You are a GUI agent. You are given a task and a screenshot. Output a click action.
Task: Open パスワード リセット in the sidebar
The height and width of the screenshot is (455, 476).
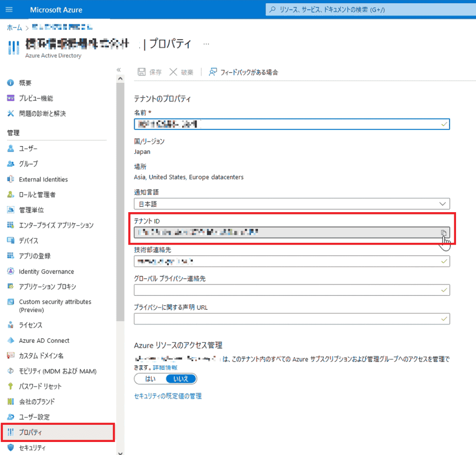(40, 386)
